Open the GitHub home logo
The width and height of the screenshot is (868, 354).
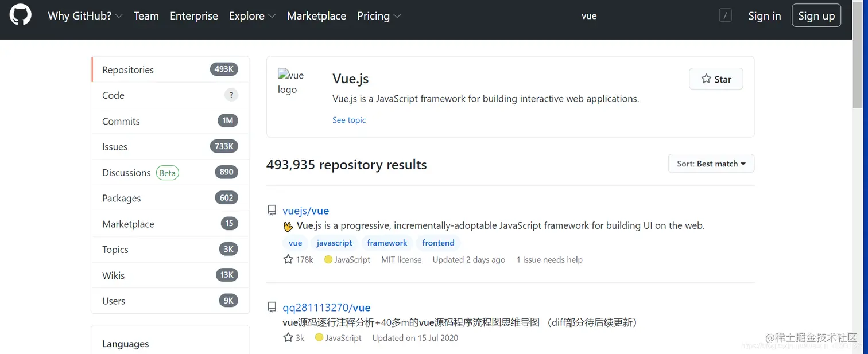tap(21, 15)
